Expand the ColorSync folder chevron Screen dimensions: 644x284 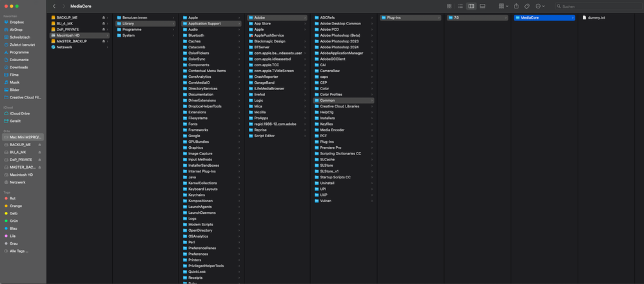[239, 59]
